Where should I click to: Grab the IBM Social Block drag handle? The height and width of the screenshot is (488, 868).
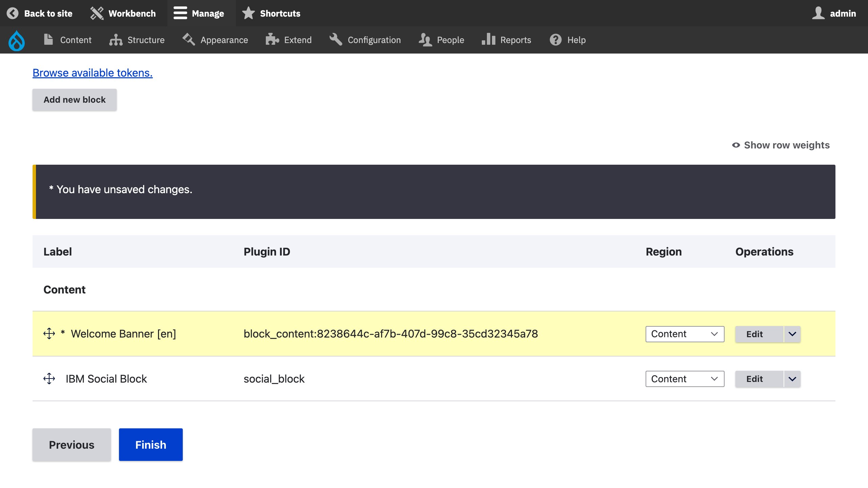[50, 379]
